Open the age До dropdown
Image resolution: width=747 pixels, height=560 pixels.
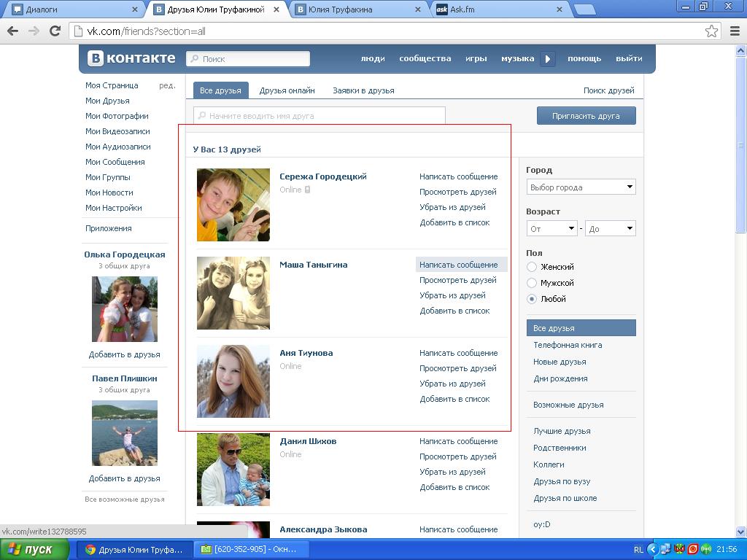click(x=611, y=228)
